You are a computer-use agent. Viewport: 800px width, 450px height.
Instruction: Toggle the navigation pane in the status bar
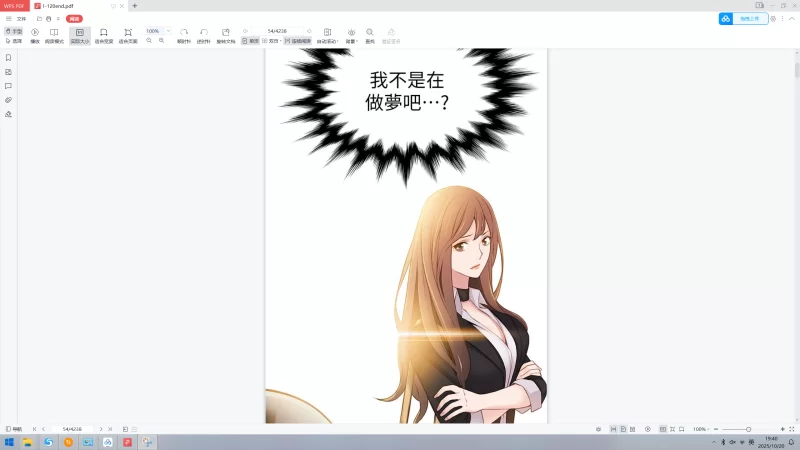click(x=14, y=429)
